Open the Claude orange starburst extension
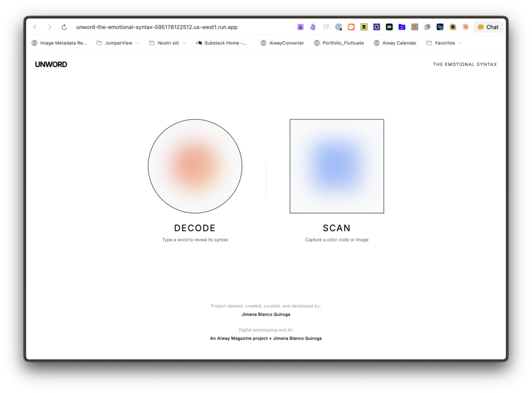The image size is (532, 393). 465,27
